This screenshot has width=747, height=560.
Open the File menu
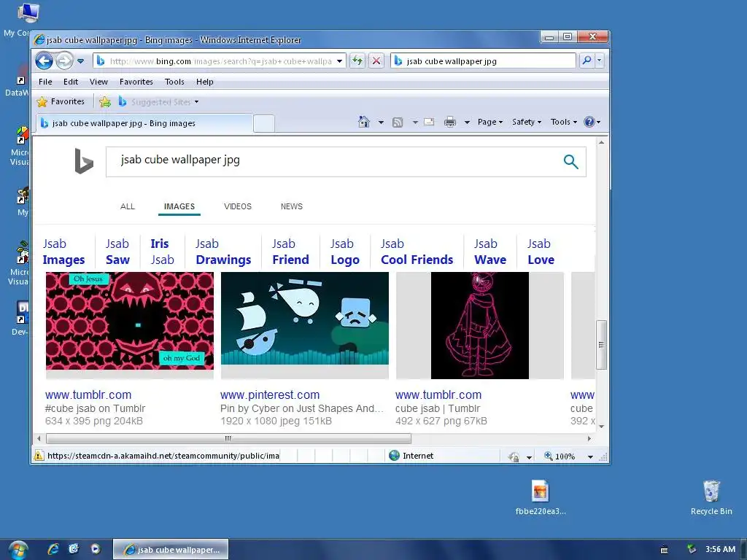tap(45, 82)
